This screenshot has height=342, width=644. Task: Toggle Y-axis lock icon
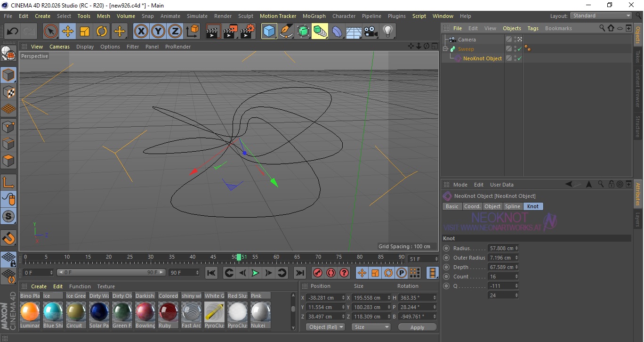[158, 32]
